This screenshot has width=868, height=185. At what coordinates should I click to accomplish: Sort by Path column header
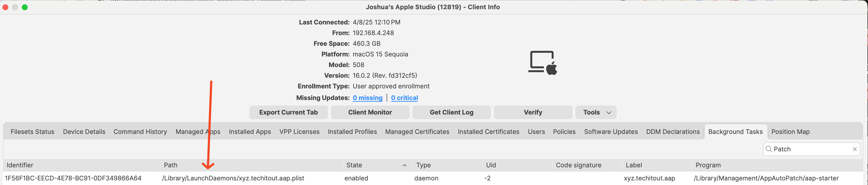[x=251, y=165]
